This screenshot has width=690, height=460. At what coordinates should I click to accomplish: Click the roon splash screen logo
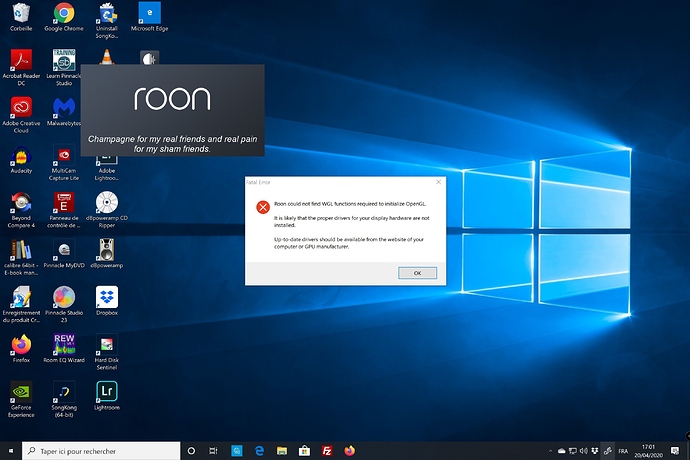[172, 98]
